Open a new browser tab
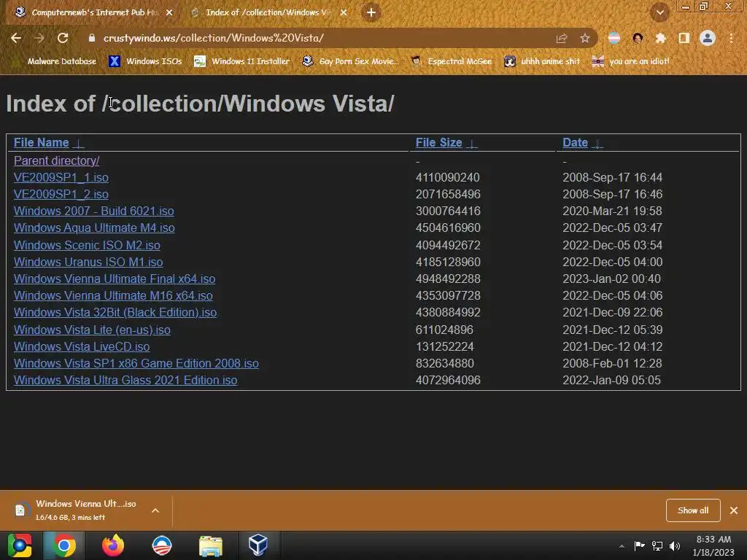 (371, 12)
